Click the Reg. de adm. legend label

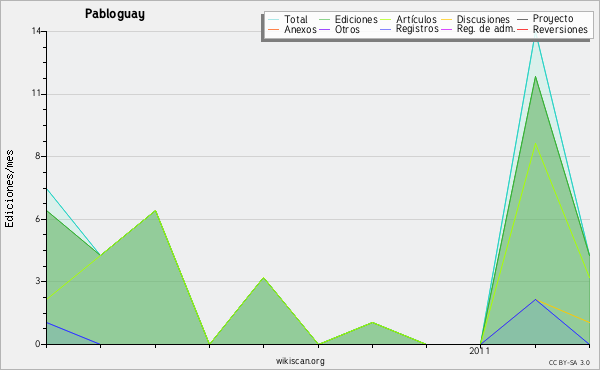486,29
